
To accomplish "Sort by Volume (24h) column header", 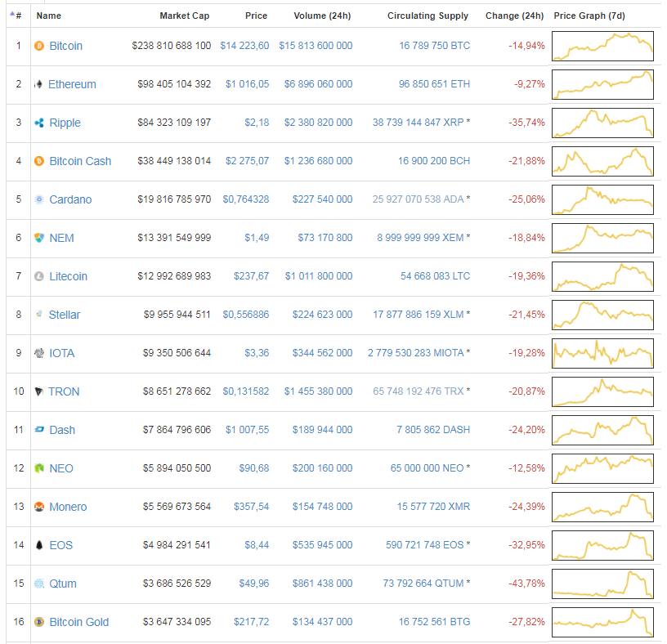I will pos(322,16).
